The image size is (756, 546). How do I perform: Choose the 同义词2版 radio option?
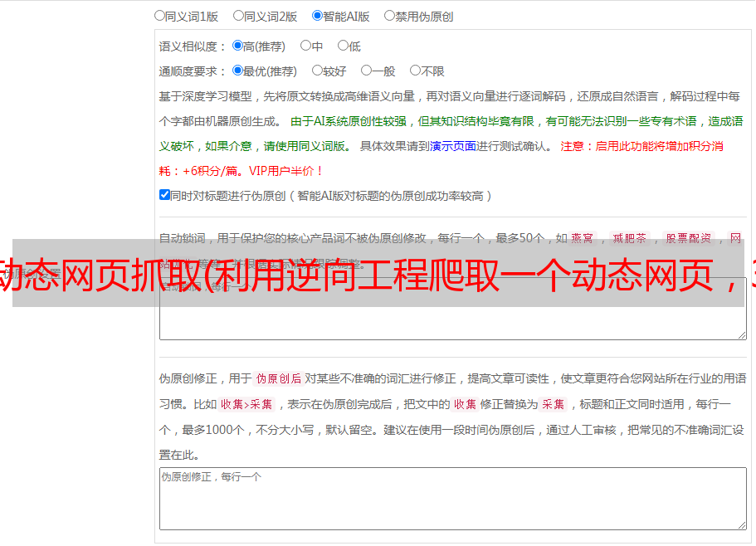(238, 15)
